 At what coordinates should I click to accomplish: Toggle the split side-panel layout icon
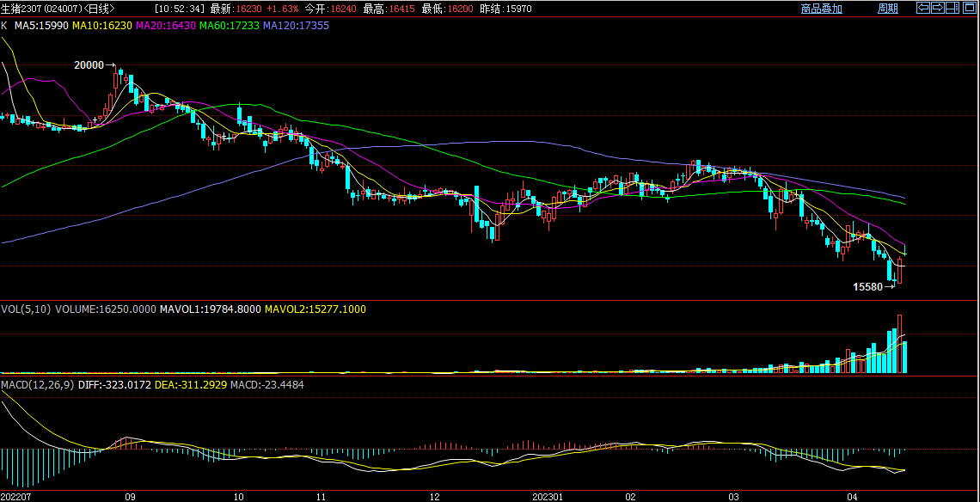tap(953, 8)
